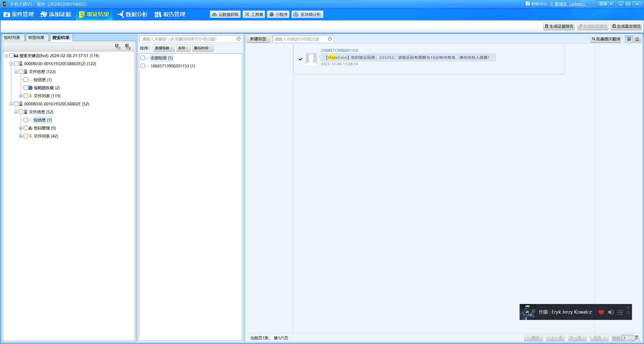The image size is (644, 344).
Task: Uncheck the HotsCoin message checkbox
Action: coord(300,59)
